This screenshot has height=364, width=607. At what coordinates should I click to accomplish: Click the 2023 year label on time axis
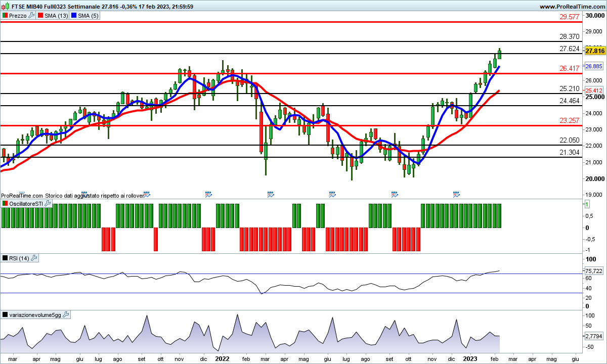click(x=471, y=358)
